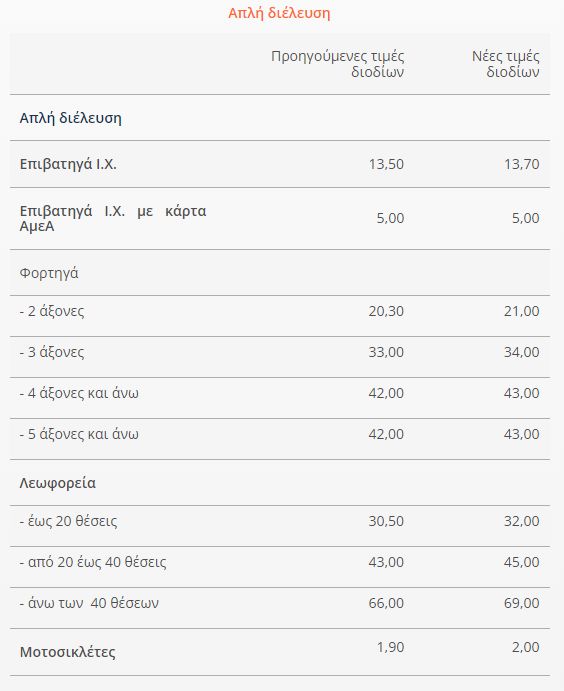Select the 2 άξονες row label

tap(52, 311)
